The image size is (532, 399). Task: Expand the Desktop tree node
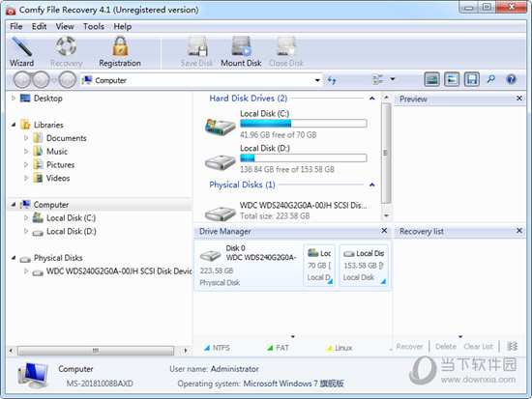click(x=14, y=98)
